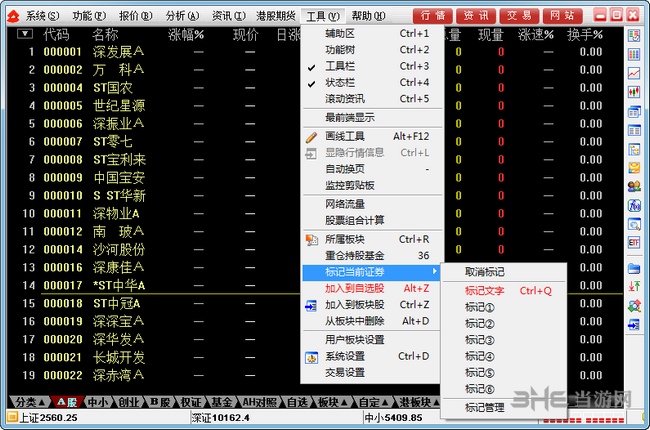Open the red line chart sidebar icon

(634, 73)
